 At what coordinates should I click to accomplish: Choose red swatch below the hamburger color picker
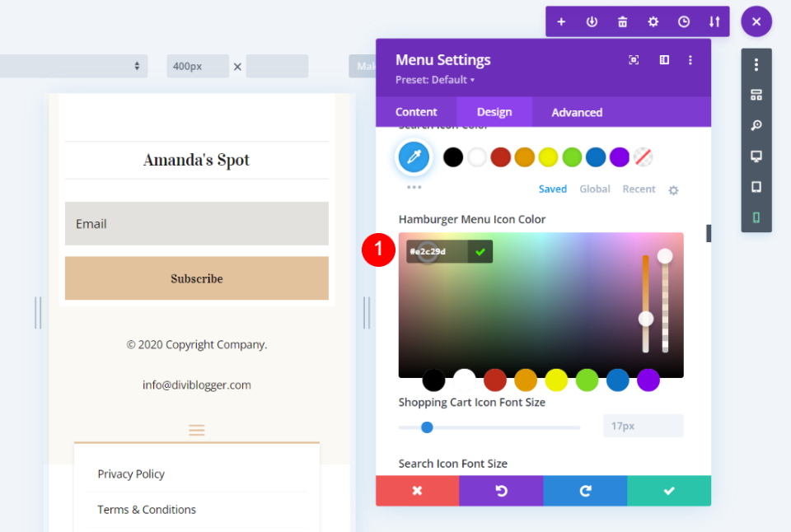495,380
